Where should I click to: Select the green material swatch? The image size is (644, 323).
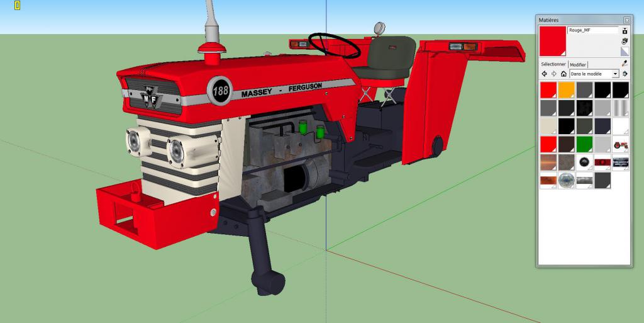point(584,145)
